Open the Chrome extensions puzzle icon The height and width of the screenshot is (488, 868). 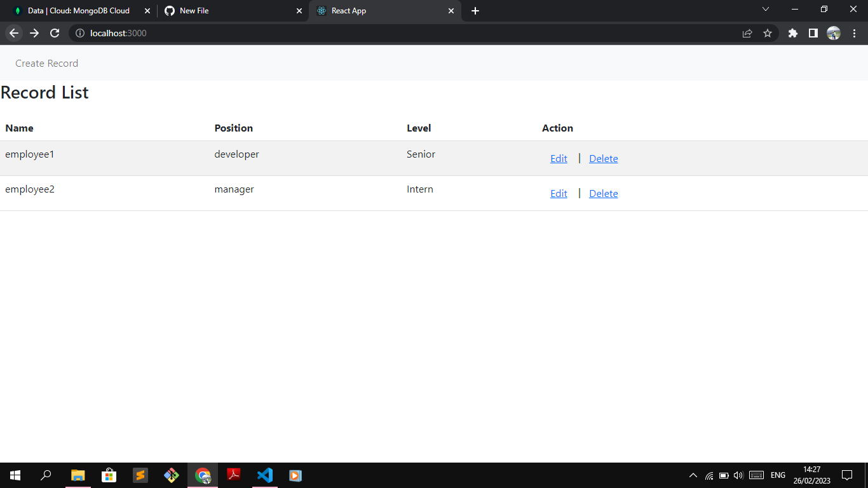[x=792, y=33]
